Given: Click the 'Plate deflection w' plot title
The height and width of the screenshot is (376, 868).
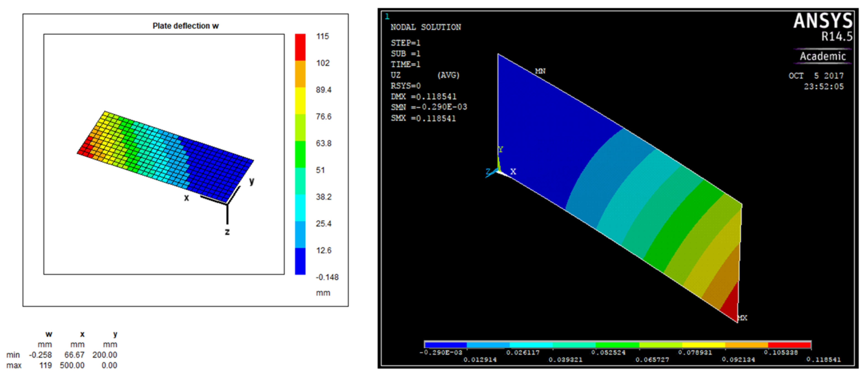Looking at the screenshot, I should click(x=185, y=26).
